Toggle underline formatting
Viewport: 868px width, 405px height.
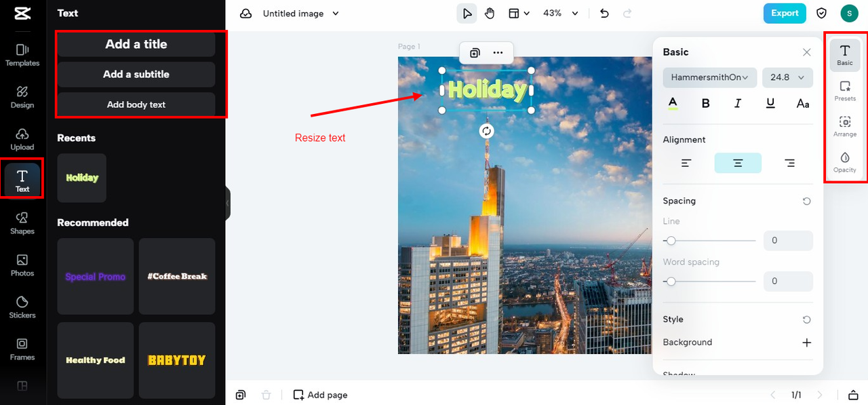point(770,103)
